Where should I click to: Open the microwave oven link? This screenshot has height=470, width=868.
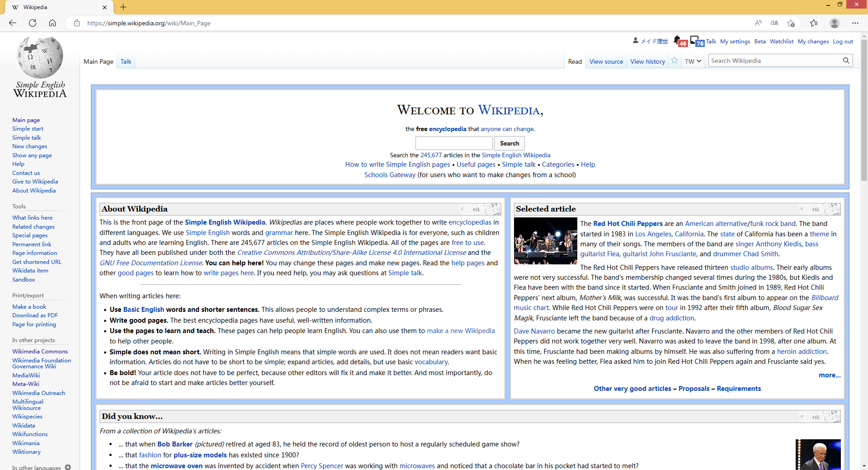[177, 466]
